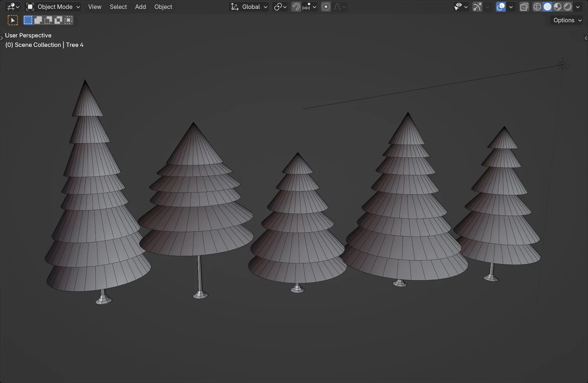Switch to Wireframe viewport shading
The width and height of the screenshot is (588, 383).
(x=537, y=7)
